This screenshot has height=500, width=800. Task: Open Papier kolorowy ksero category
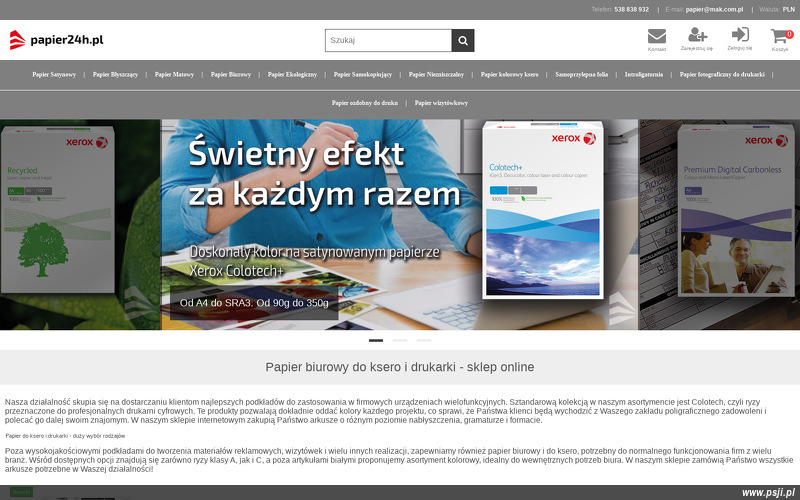(x=509, y=74)
